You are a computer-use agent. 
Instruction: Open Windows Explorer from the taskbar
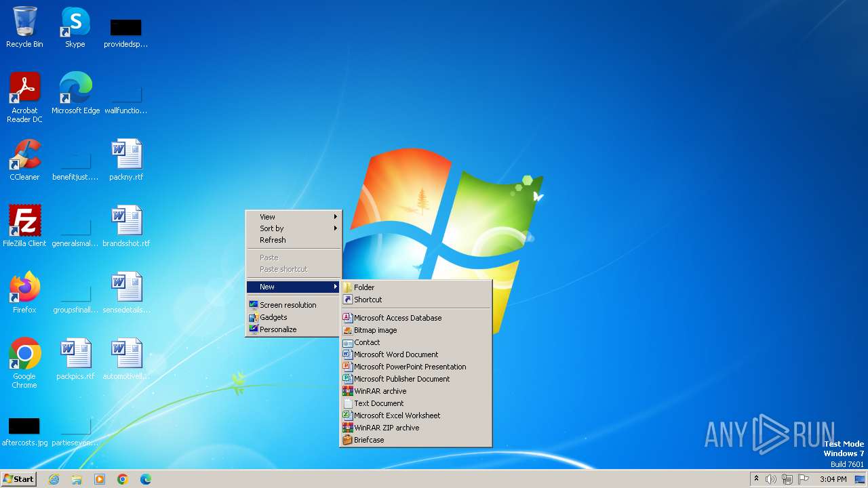pos(77,479)
